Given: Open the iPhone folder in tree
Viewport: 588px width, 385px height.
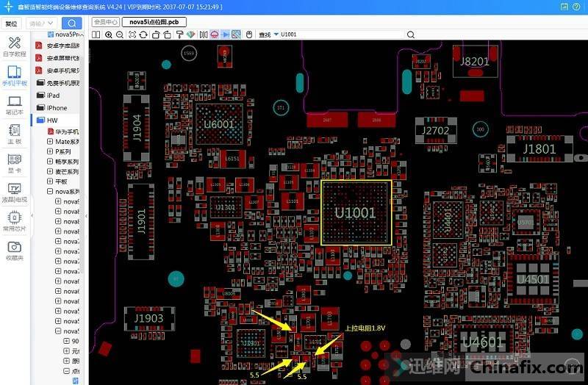Looking at the screenshot, I should [57, 108].
